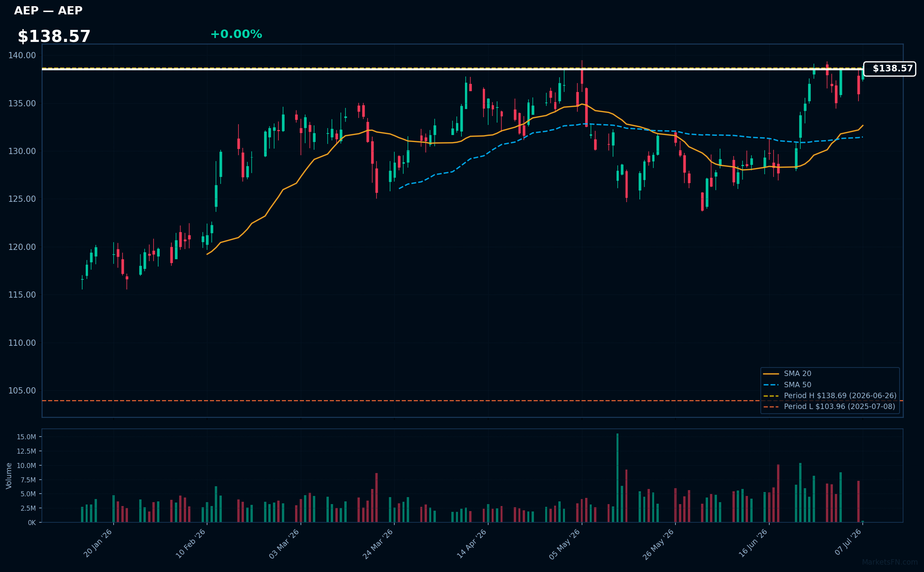Click the 140.00 price axis label
Screen dimensions: 924x572
22,55
